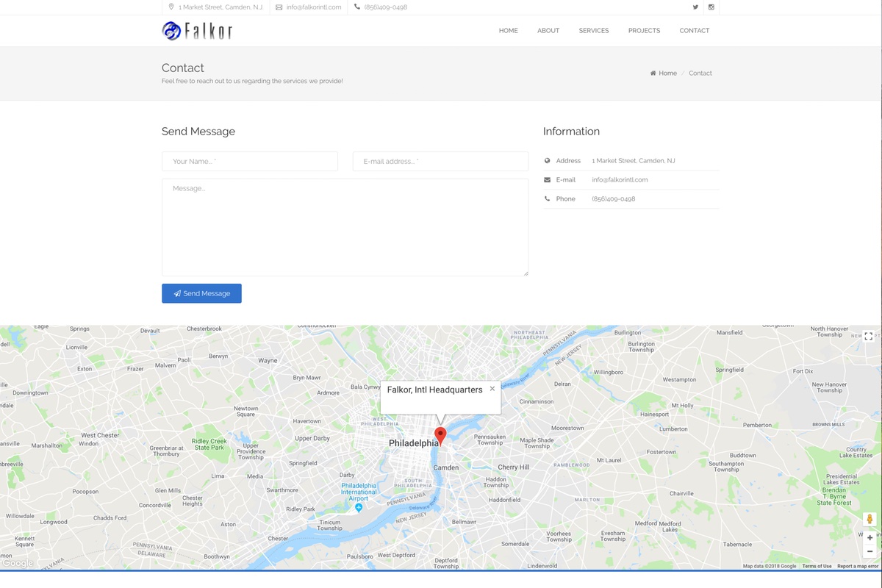Viewport: 882px width, 588px height.
Task: Click the Falkor logo
Action: click(x=197, y=31)
